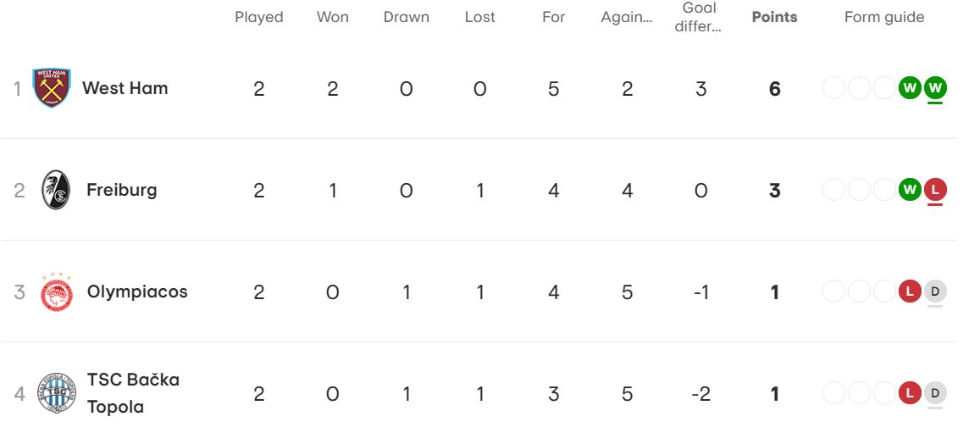Viewport: 980px width, 433px height.
Task: Sort table by Points column header
Action: pyautogui.click(x=774, y=17)
